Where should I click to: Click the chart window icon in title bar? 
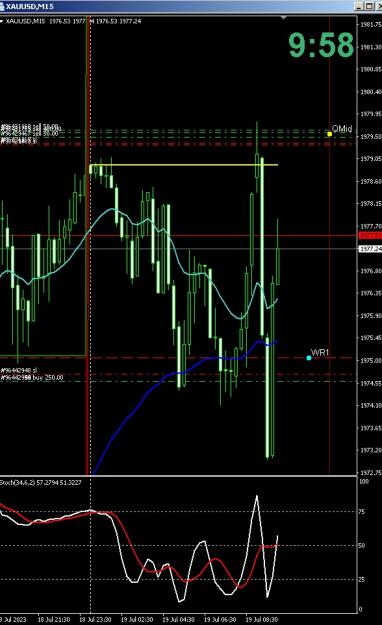click(2, 6)
